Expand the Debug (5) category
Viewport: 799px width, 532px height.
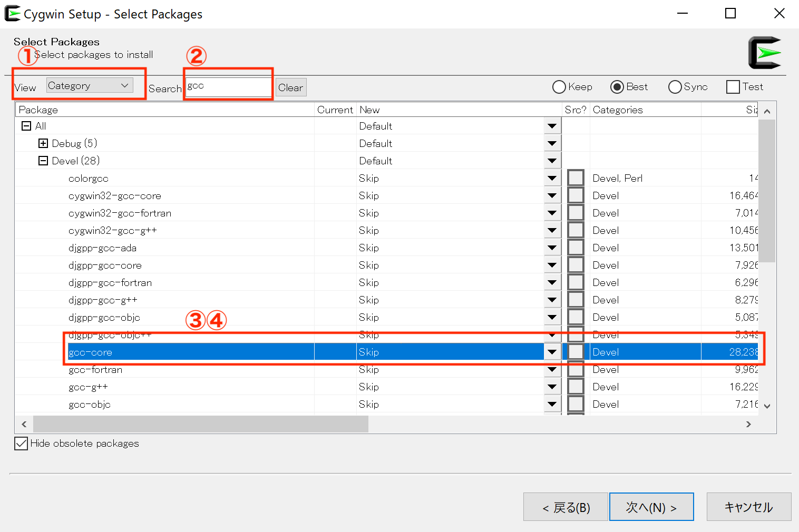(43, 143)
